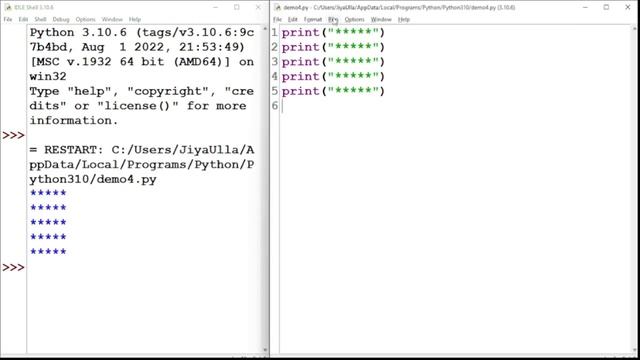Click the 'information.' text in shell
The image size is (640, 360).
point(74,120)
